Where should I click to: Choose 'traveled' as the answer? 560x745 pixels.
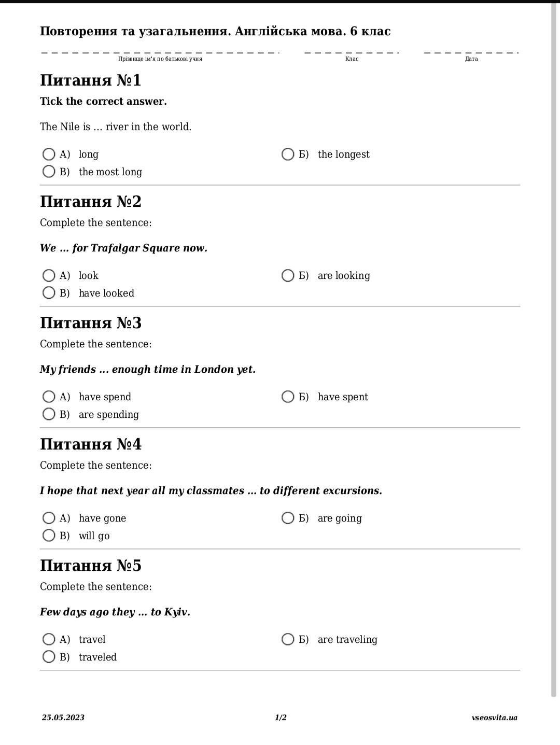49,657
